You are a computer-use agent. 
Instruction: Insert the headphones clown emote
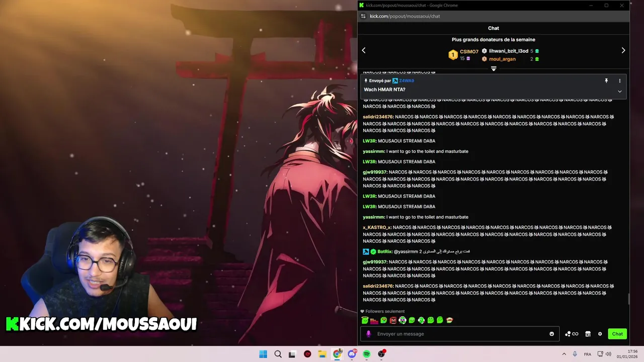[x=403, y=320]
